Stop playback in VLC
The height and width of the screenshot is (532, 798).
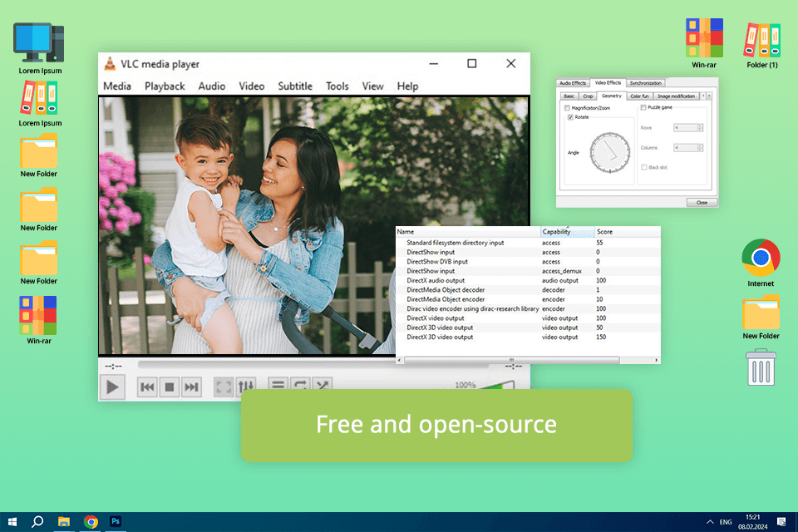point(170,387)
